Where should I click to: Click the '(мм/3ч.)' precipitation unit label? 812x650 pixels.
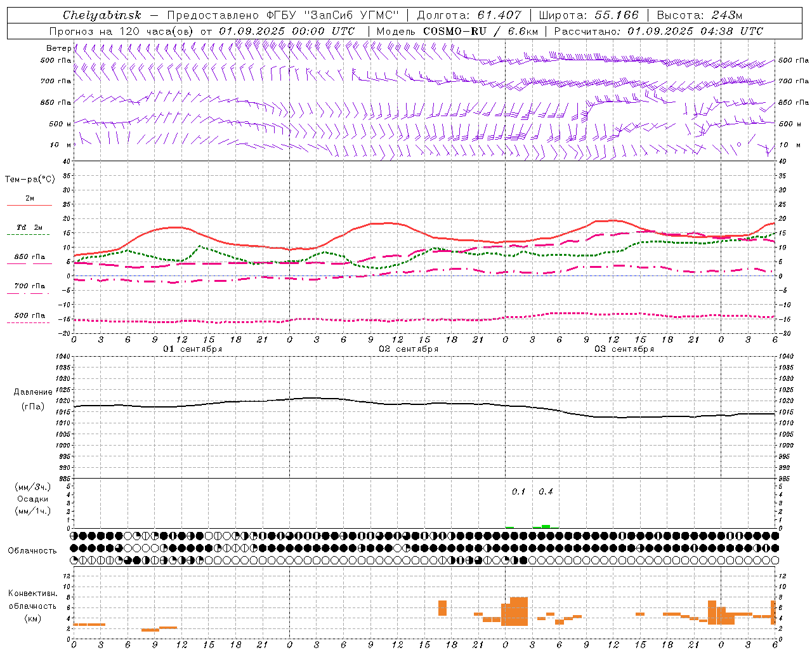click(33, 487)
